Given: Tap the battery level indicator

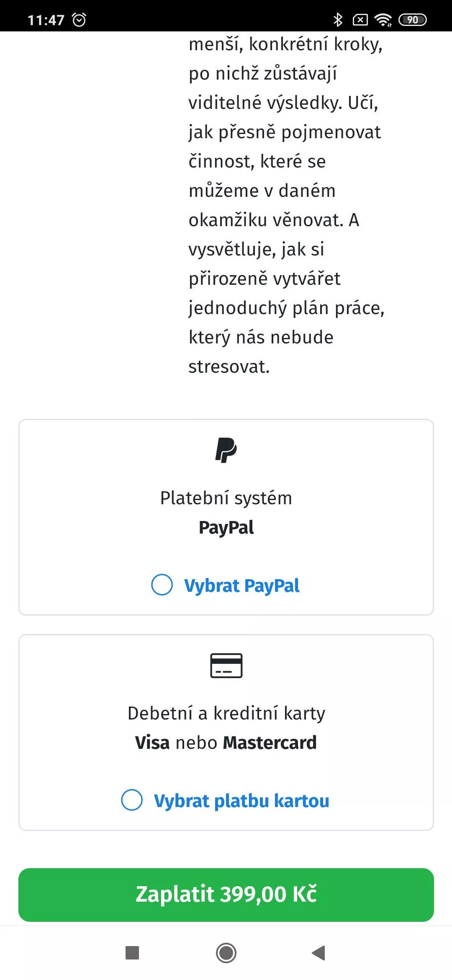Looking at the screenshot, I should (412, 20).
